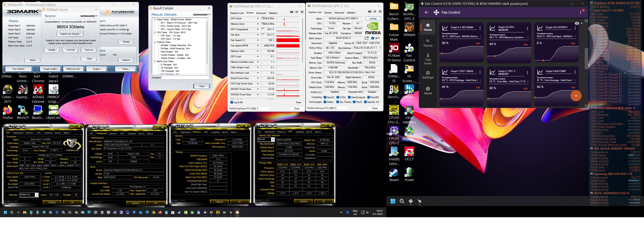Open Bench tab in CPU-Z SPD window
Screen dimensions: 644x248
(x=309, y=132)
